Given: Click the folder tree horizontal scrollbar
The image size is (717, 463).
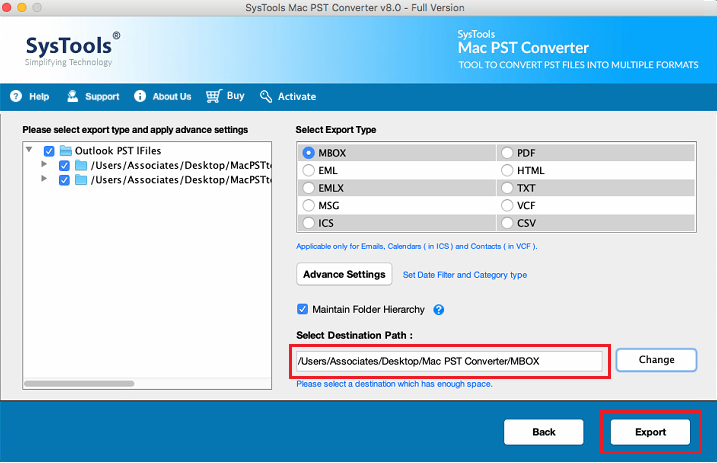Looking at the screenshot, I should (79, 383).
